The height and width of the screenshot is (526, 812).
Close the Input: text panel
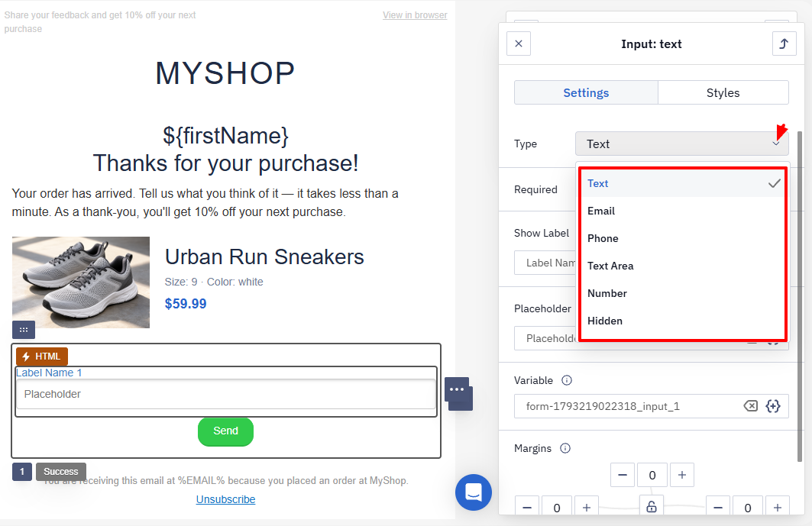(x=519, y=44)
